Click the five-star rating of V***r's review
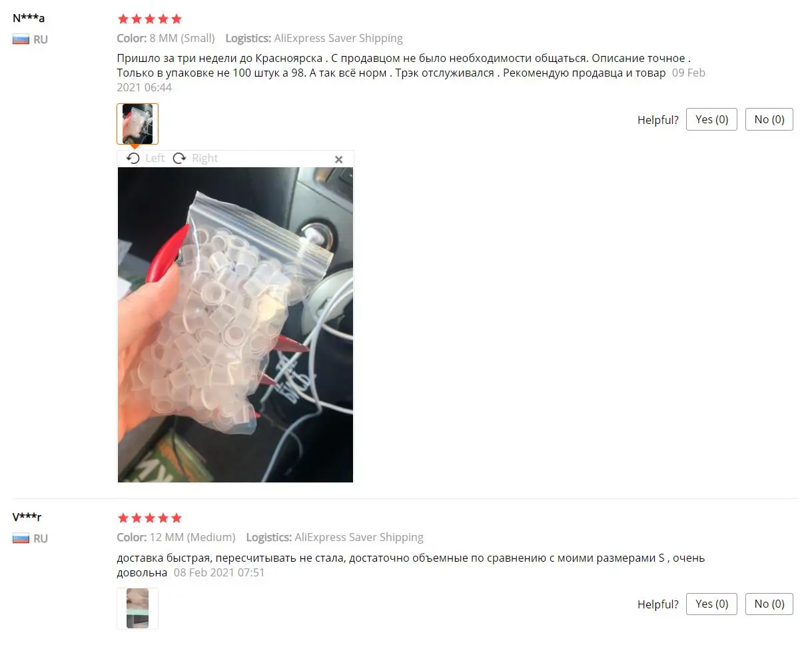 (149, 518)
